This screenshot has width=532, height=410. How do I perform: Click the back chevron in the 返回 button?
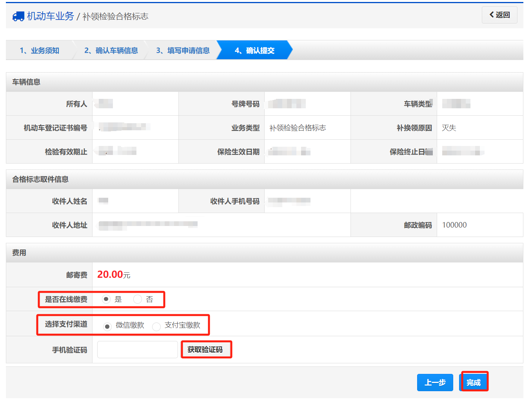pyautogui.click(x=492, y=15)
